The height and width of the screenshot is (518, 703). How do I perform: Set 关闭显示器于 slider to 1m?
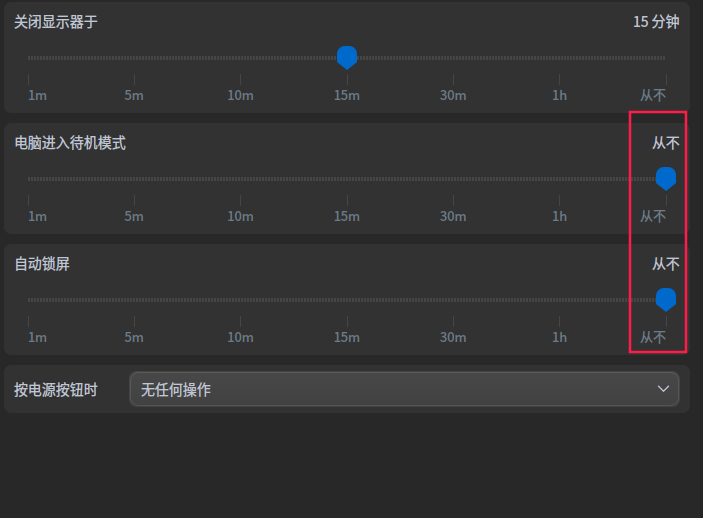(29, 58)
